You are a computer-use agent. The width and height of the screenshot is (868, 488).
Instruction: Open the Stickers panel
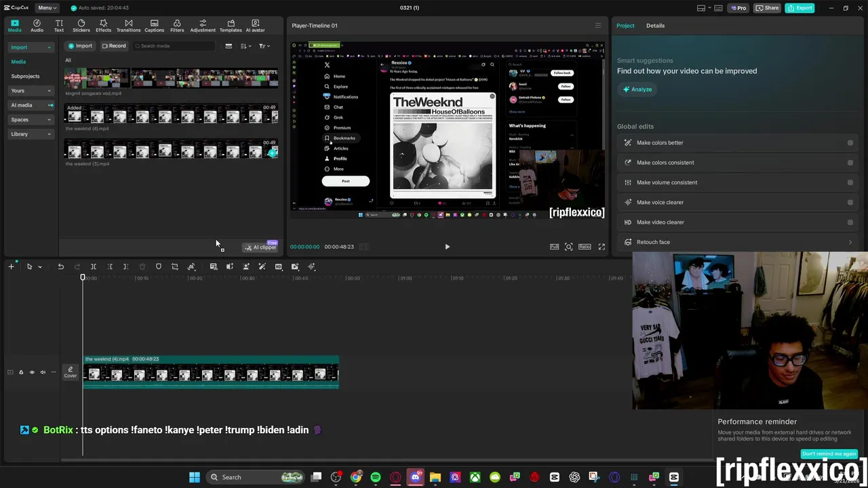pyautogui.click(x=81, y=26)
